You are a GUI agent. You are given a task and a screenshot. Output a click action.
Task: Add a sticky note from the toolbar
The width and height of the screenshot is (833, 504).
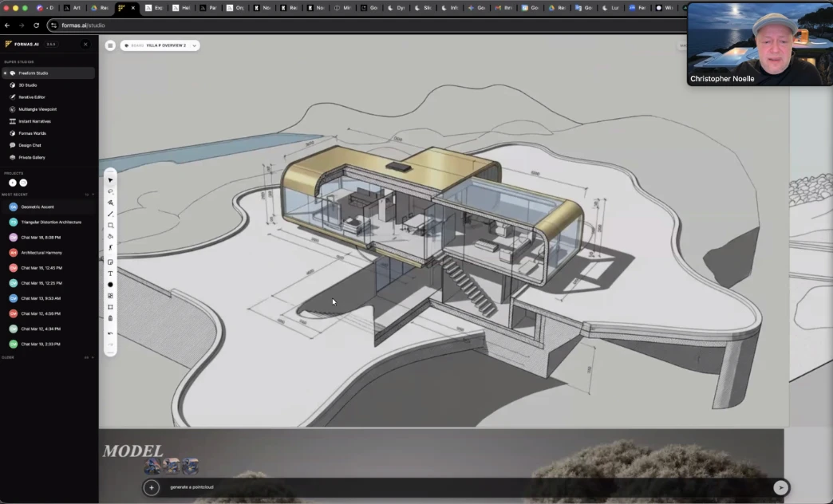pos(110,262)
